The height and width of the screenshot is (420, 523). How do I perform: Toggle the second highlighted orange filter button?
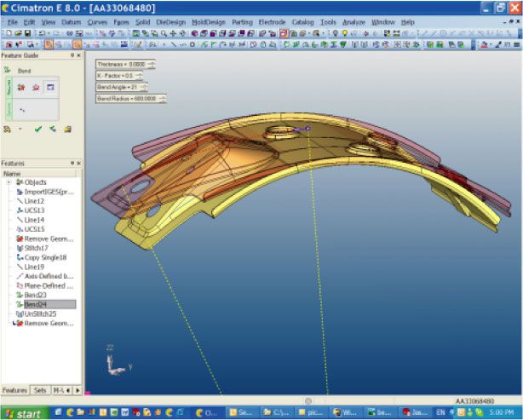coord(77,44)
